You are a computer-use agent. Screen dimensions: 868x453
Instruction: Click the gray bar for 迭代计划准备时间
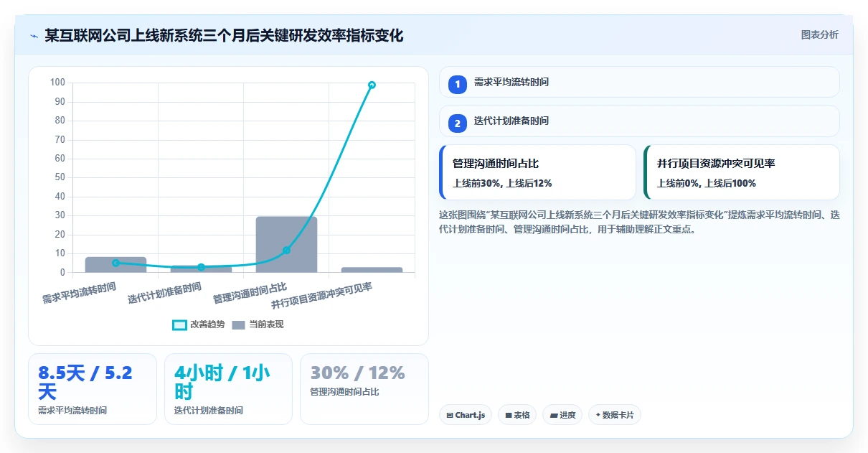click(201, 268)
